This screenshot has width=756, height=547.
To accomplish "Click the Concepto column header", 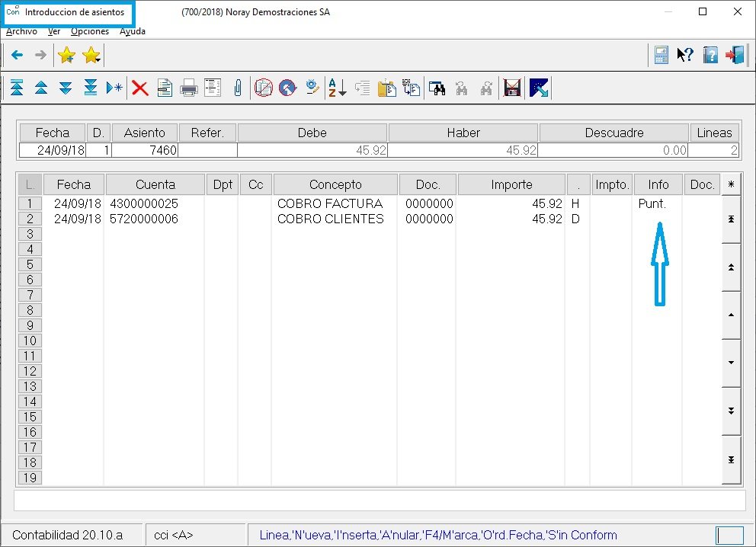I will tap(335, 184).
